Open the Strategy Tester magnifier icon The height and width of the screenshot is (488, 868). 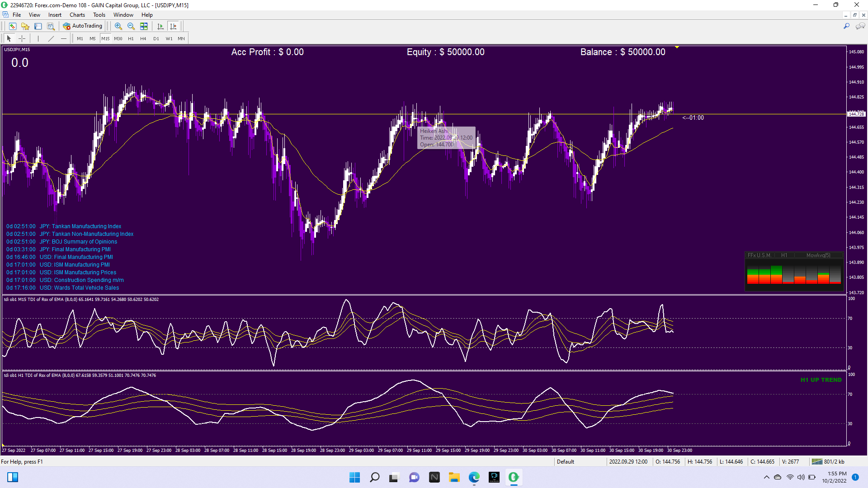pyautogui.click(x=51, y=26)
